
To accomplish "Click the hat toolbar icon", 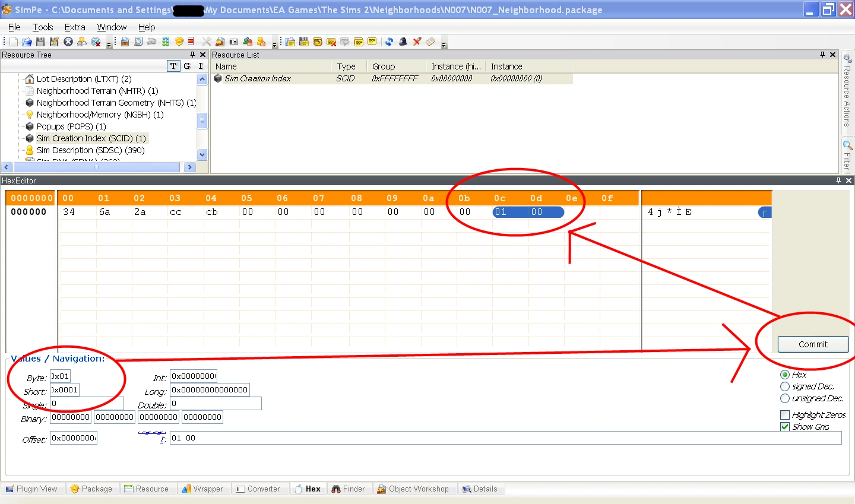I will [403, 42].
